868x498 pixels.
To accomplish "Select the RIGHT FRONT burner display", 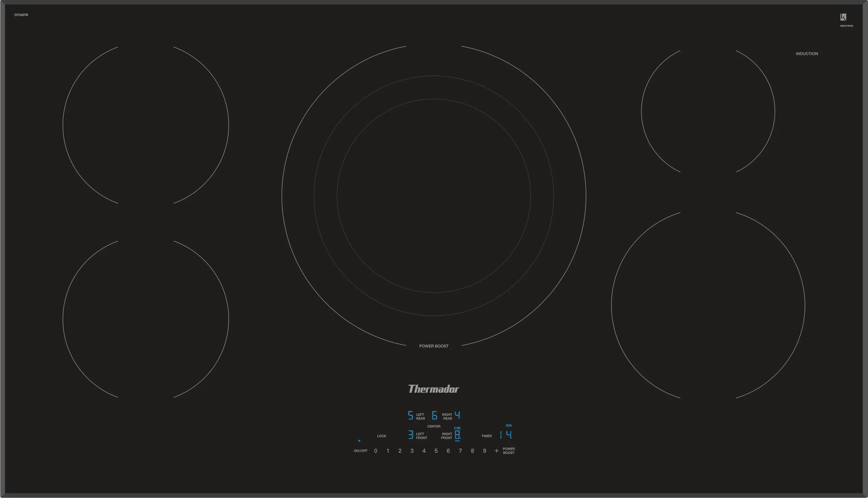I will pyautogui.click(x=457, y=436).
